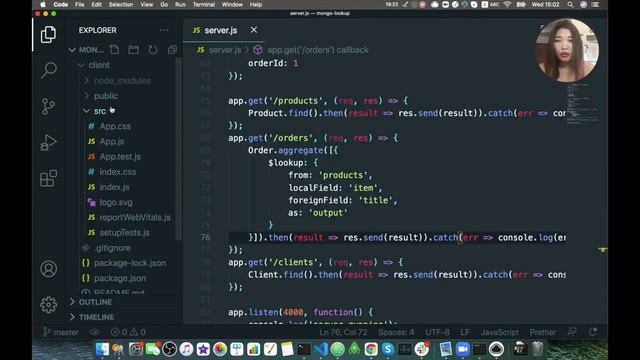Open the Accounts menu icon
Image resolution: width=640 pixels, height=360 pixels.
point(48,269)
